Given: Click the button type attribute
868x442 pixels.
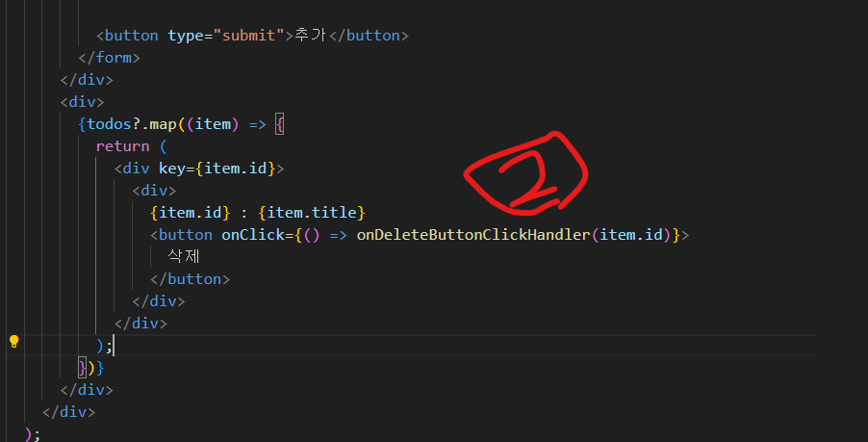Looking at the screenshot, I should pyautogui.click(x=186, y=36).
